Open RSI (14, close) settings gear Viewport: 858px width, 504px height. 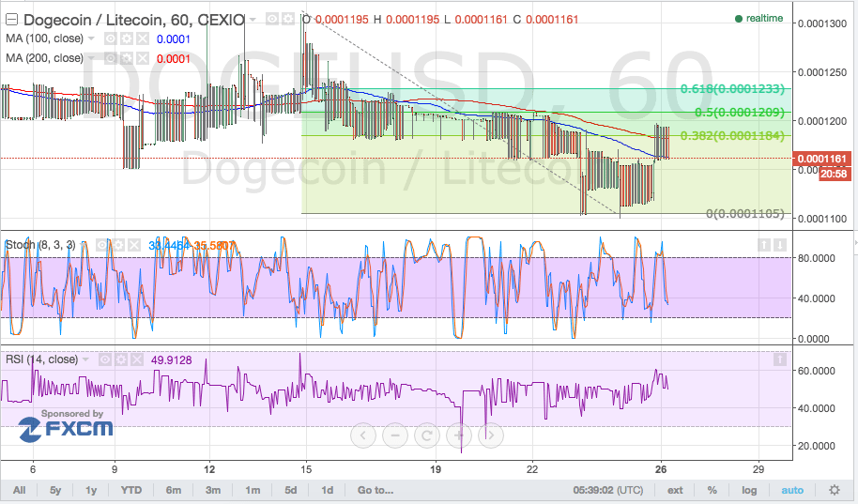[x=120, y=359]
